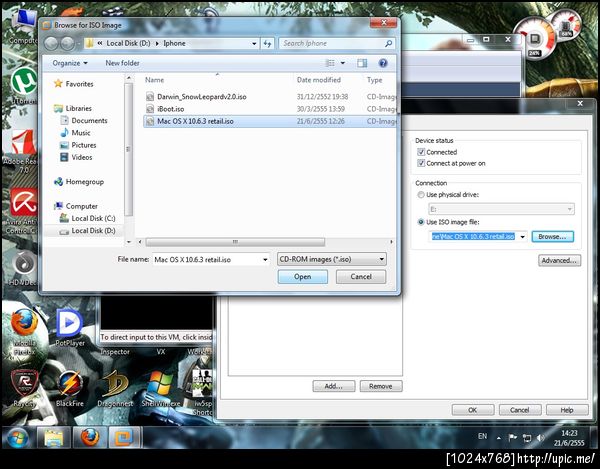
Task: Click the search magnifier in Search Iphone box
Action: pyautogui.click(x=388, y=44)
